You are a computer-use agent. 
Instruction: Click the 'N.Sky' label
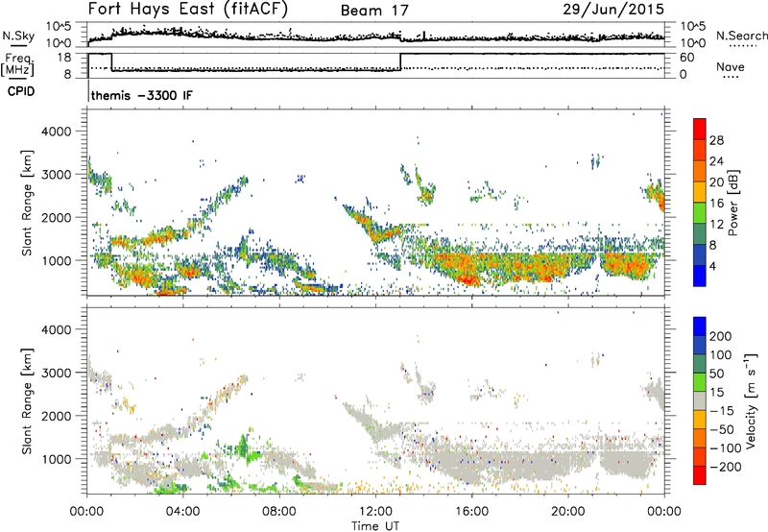[x=18, y=36]
